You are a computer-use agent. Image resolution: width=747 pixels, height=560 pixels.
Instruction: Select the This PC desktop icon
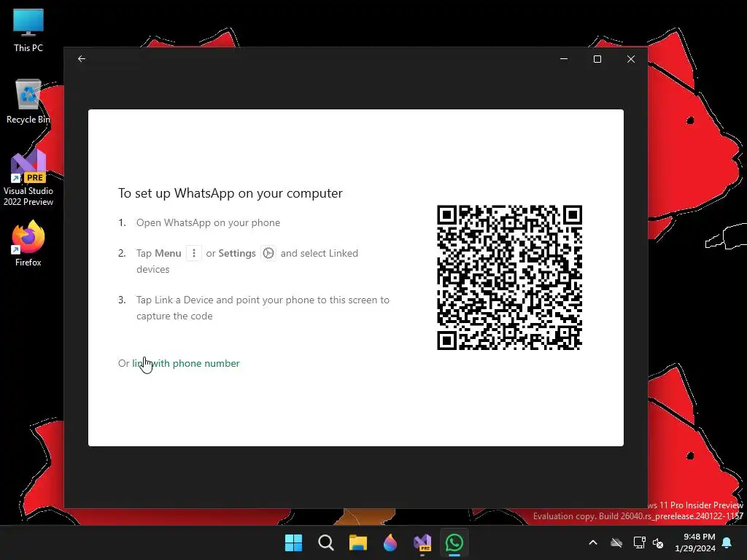(x=28, y=31)
